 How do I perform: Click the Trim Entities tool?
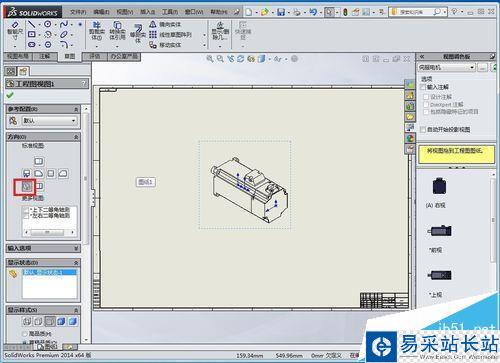97,30
